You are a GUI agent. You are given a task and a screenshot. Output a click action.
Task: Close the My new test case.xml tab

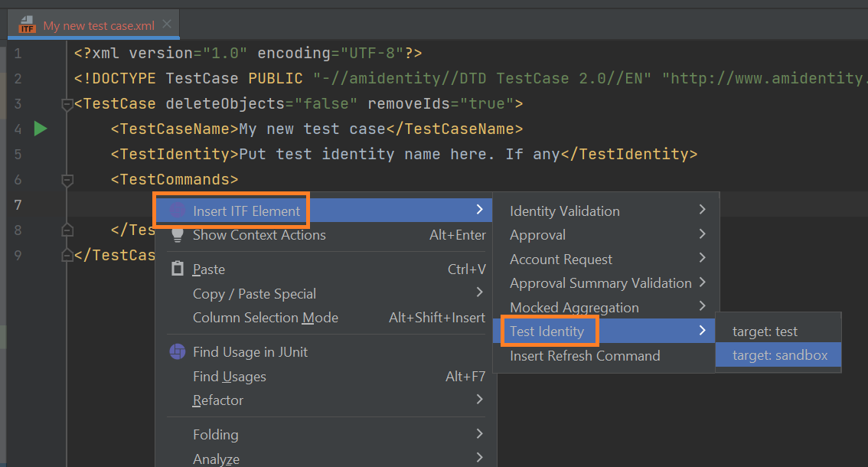pyautogui.click(x=167, y=24)
